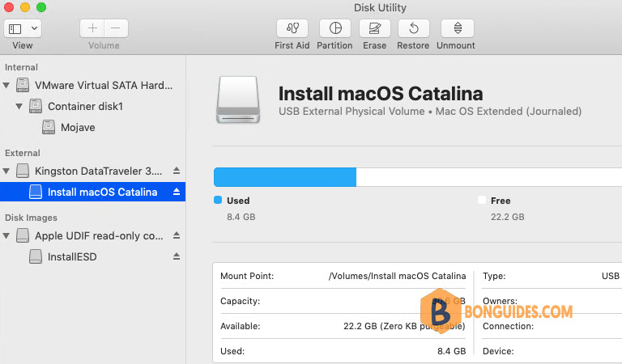622x364 pixels.
Task: Click the Mount Point label
Action: pos(247,276)
